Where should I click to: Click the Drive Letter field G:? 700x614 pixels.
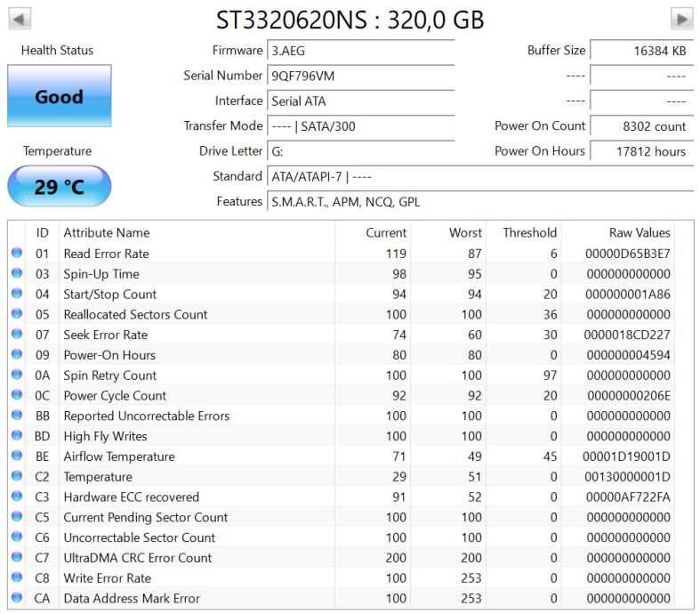coord(361,151)
